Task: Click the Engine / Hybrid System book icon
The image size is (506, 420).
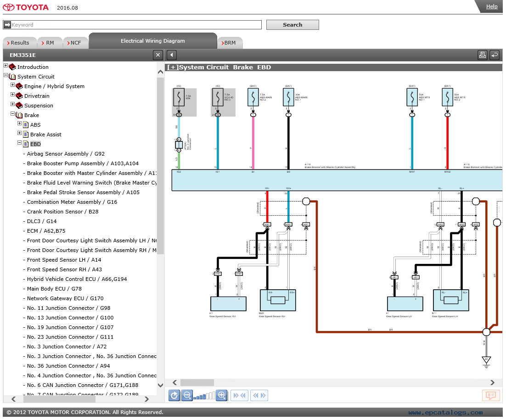Action: tap(19, 86)
